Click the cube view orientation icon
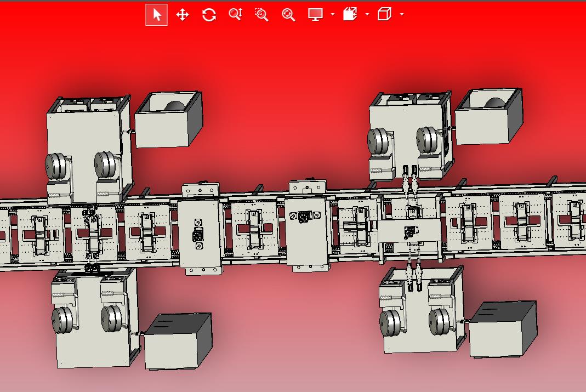Viewport: 586px width, 392px height. point(385,14)
